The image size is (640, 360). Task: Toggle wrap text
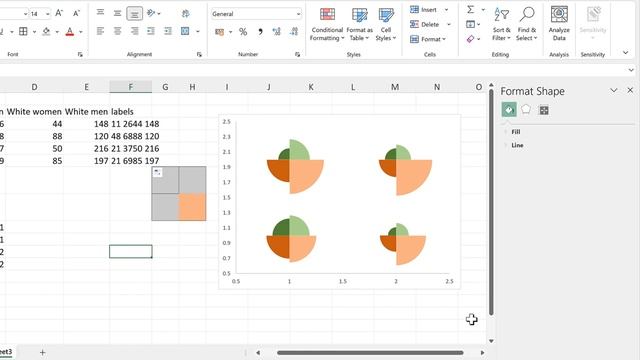tap(185, 13)
